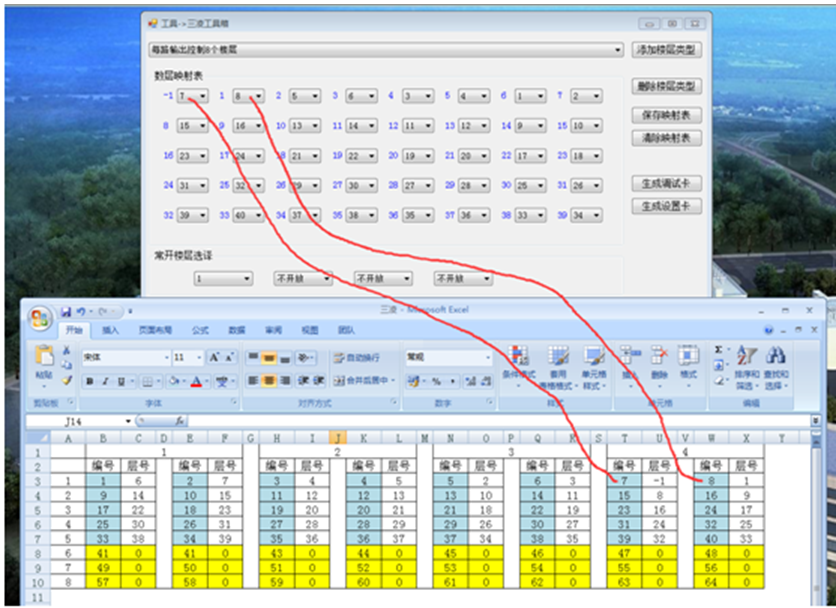
Task: Click the Decrease Decimal icon
Action: (486, 381)
